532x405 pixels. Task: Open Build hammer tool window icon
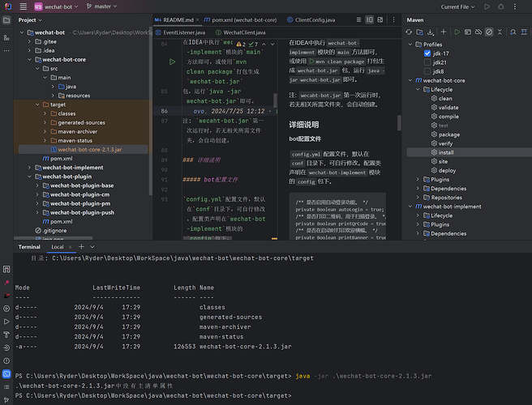(x=6, y=335)
